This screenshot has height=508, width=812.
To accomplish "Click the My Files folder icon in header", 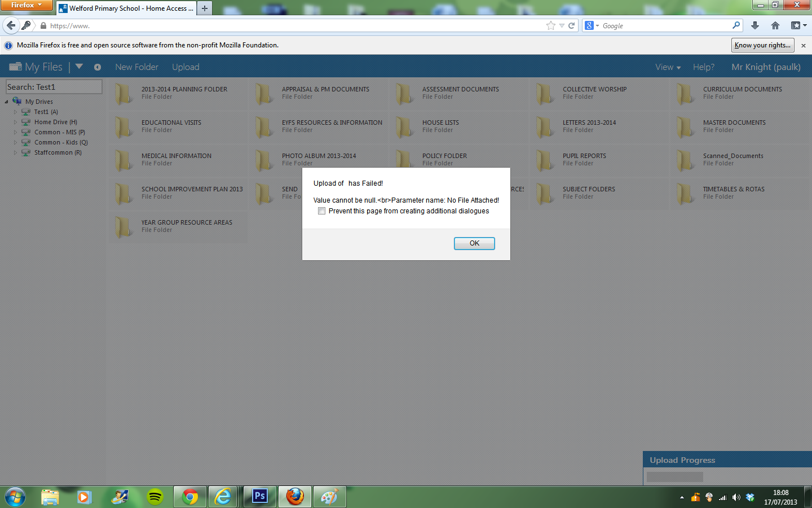I will coord(15,66).
